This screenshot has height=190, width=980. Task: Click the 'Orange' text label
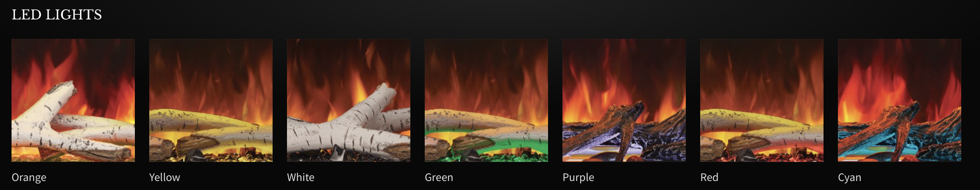click(x=29, y=177)
